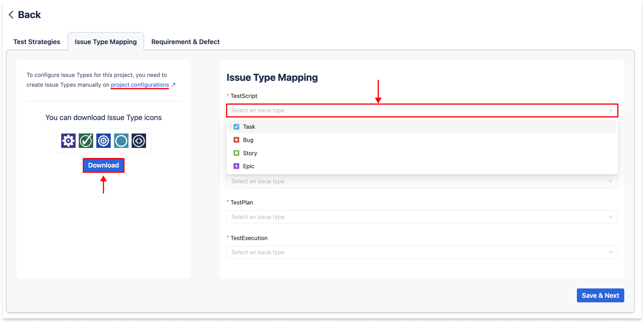Viewport: 644px width, 323px height.
Task: Expand the TestPlan issue type dropdown
Action: pyautogui.click(x=422, y=217)
